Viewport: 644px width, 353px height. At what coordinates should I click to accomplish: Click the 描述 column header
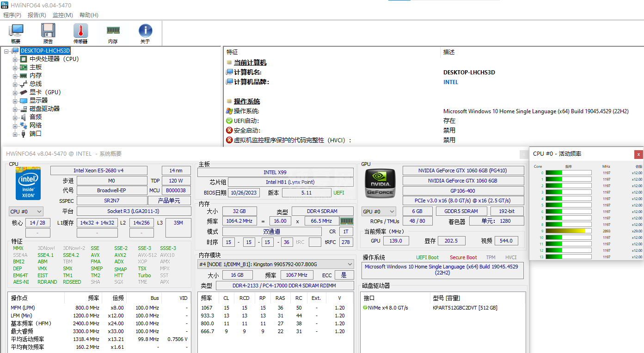click(x=449, y=52)
